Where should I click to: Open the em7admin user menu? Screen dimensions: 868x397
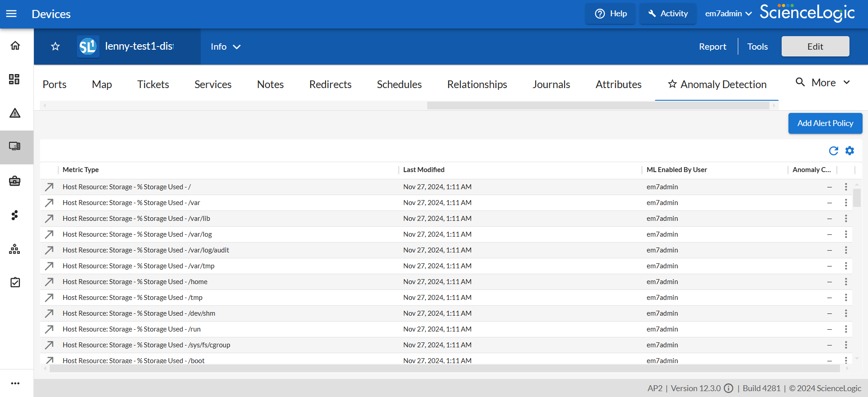(728, 14)
